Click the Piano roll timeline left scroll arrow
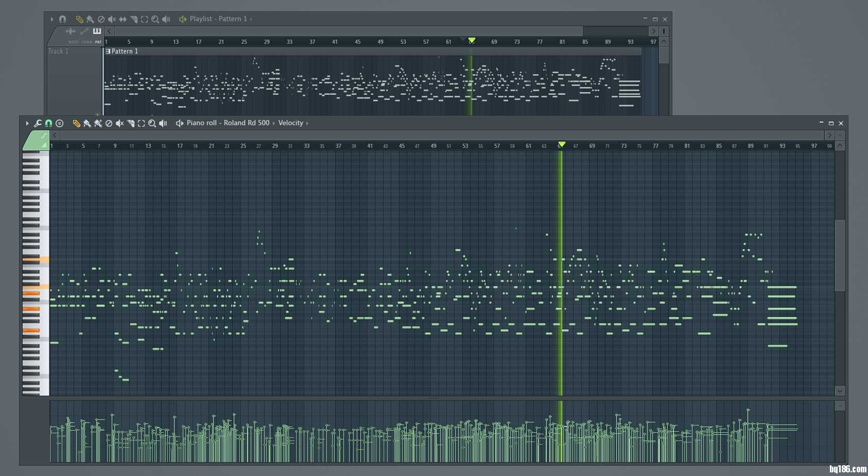 [55, 135]
